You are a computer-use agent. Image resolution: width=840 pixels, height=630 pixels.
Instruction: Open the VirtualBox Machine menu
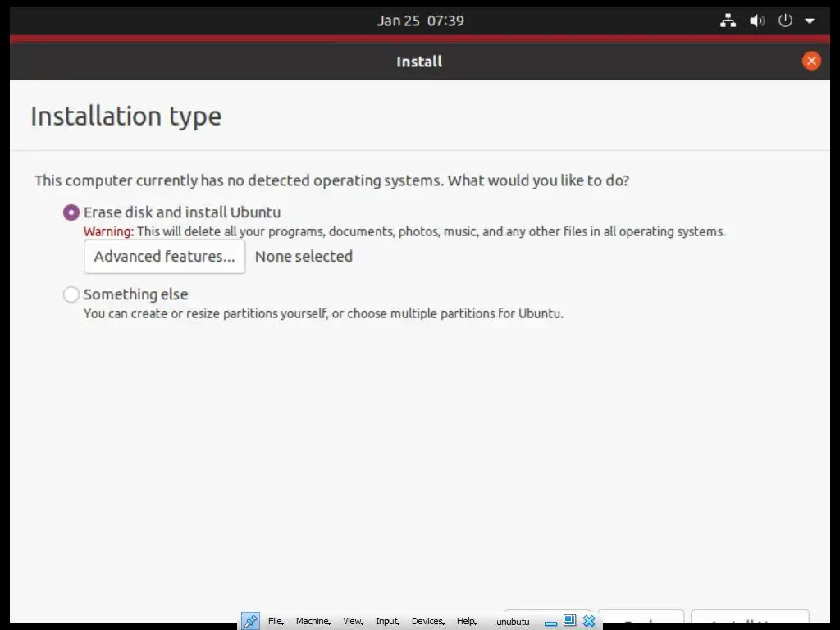[313, 621]
